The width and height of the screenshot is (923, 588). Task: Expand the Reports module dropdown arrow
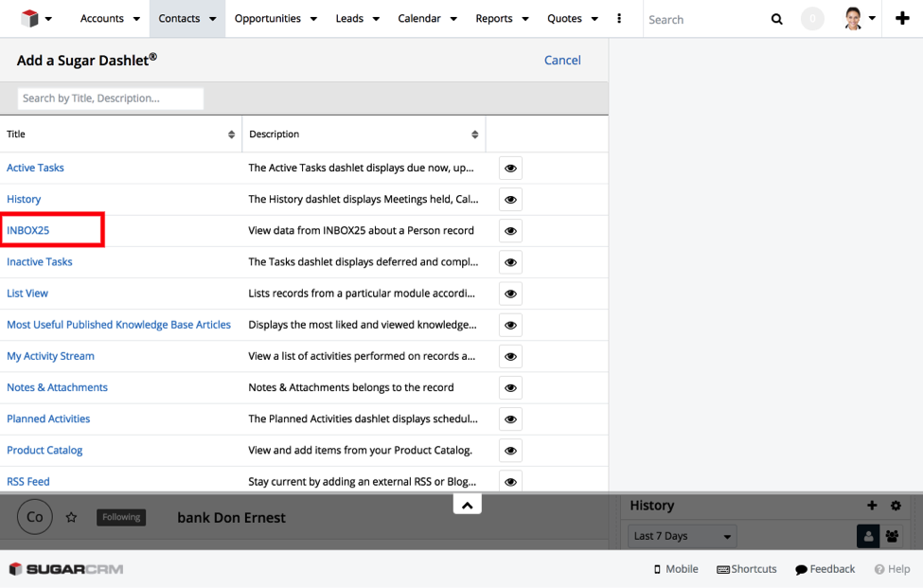point(525,19)
